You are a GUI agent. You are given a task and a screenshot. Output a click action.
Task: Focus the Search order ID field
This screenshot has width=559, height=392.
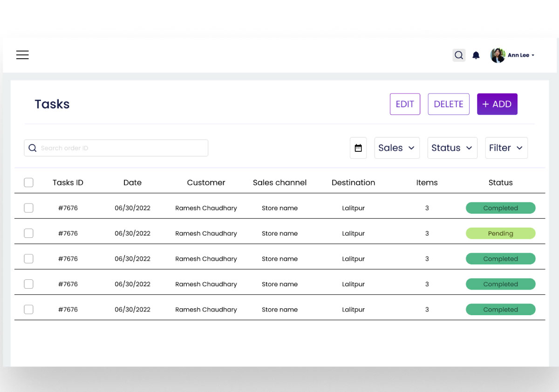point(121,148)
